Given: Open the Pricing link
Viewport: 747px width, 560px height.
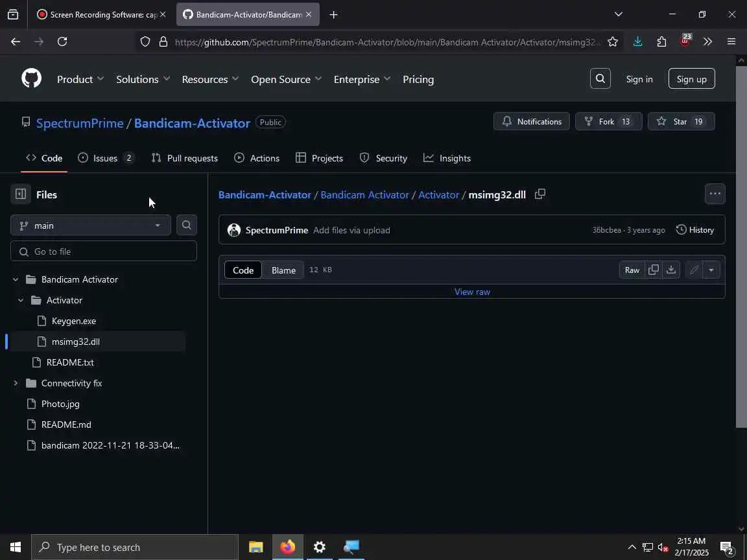Looking at the screenshot, I should click(418, 79).
